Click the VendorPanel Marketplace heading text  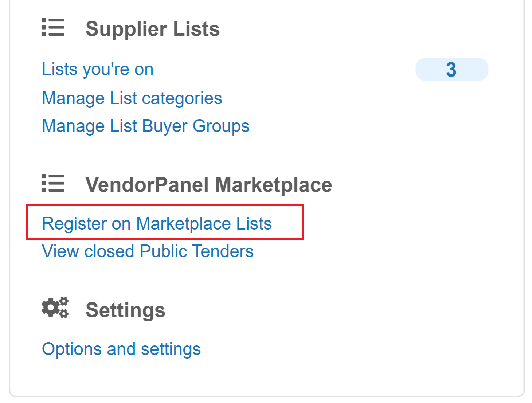click(x=208, y=185)
